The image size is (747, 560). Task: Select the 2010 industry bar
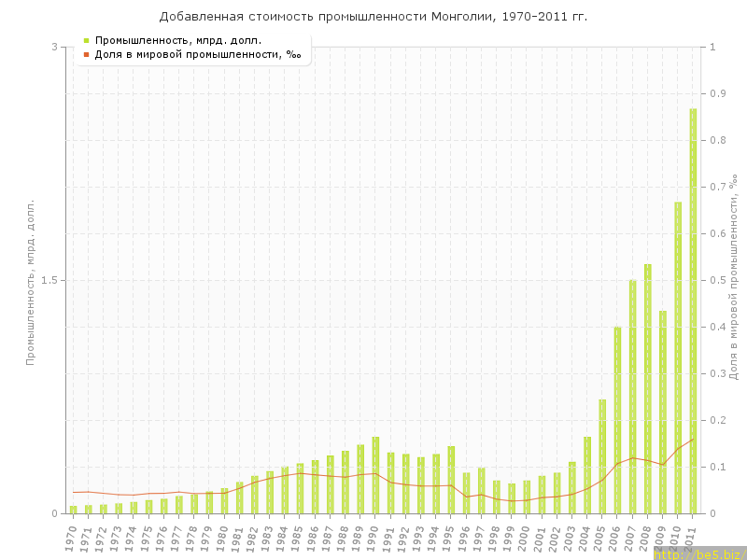click(x=678, y=357)
